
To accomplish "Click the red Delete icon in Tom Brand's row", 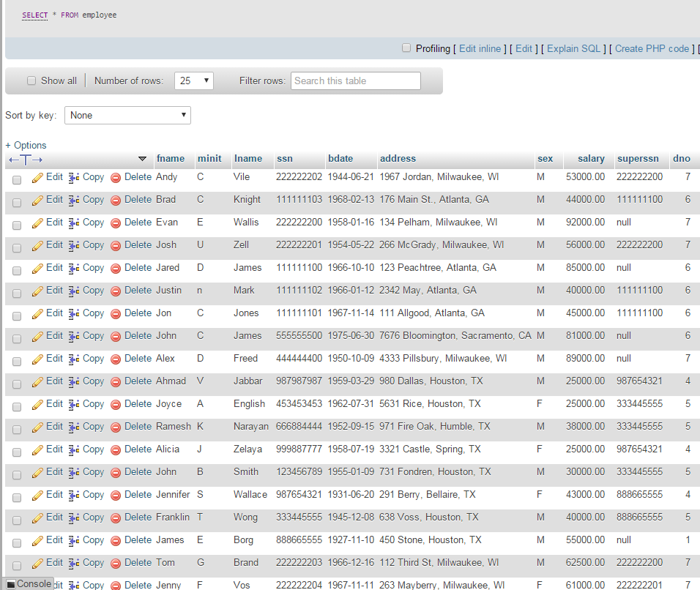I will click(116, 563).
